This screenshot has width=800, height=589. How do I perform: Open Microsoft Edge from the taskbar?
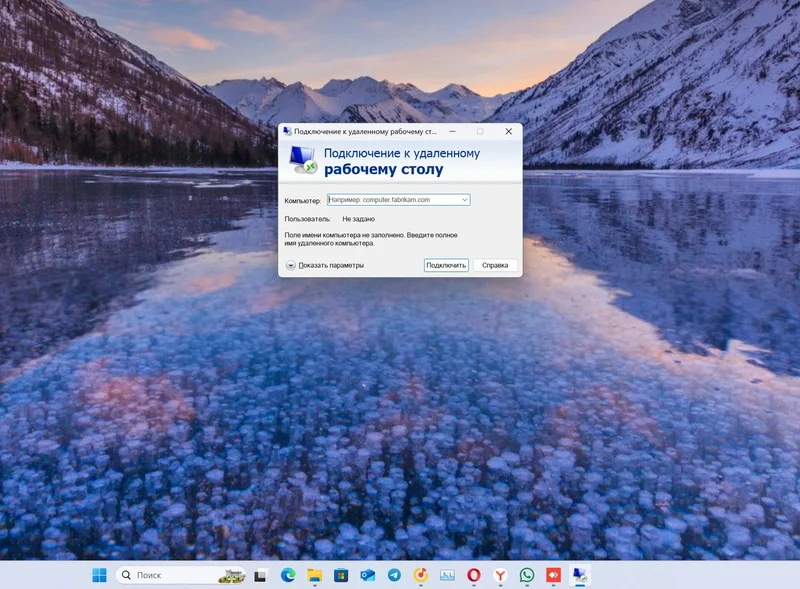[288, 575]
